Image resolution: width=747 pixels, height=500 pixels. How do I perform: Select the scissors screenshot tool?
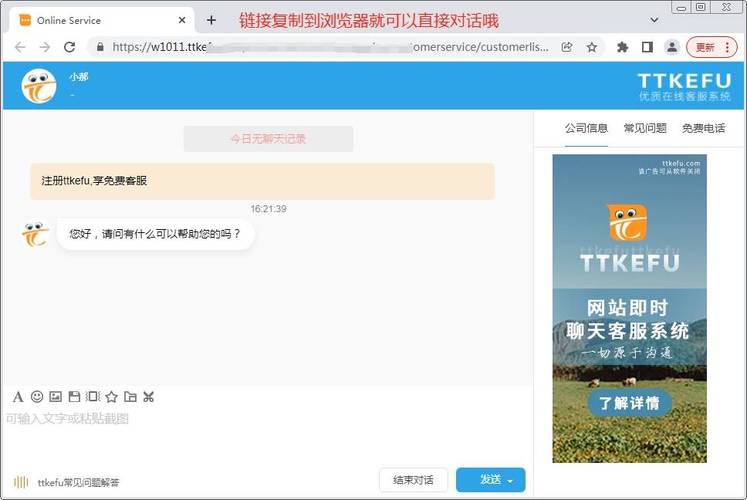pos(149,397)
